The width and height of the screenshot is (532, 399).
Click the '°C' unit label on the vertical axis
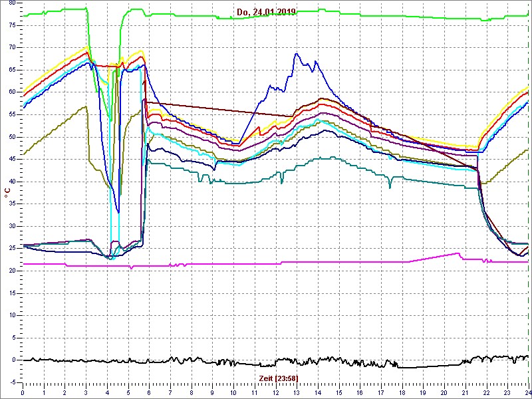7,192
